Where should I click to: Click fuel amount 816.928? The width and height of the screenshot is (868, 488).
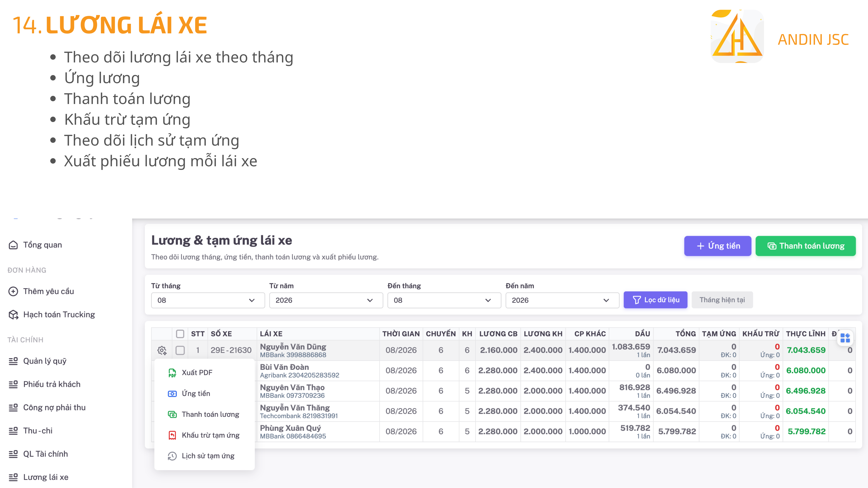pos(635,387)
